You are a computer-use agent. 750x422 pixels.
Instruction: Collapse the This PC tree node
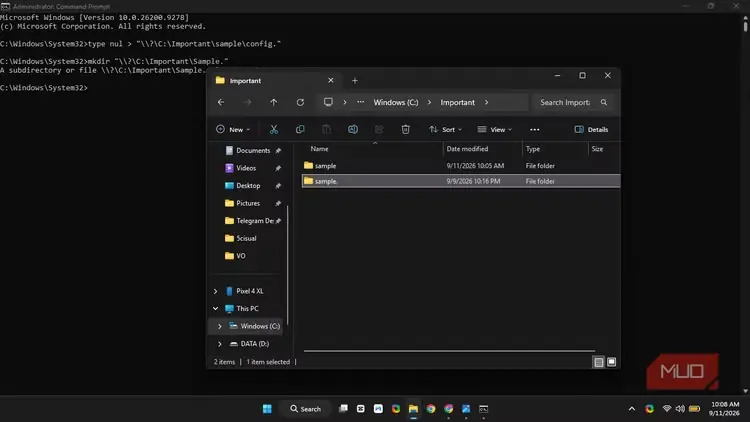tap(215, 309)
